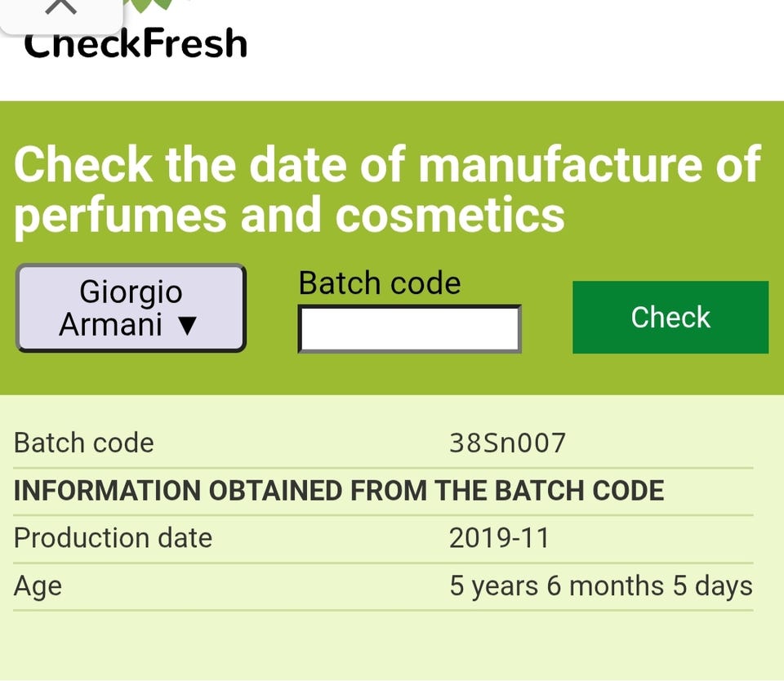Click the word Fresh in the logo
The height and width of the screenshot is (681, 784).
[197, 42]
